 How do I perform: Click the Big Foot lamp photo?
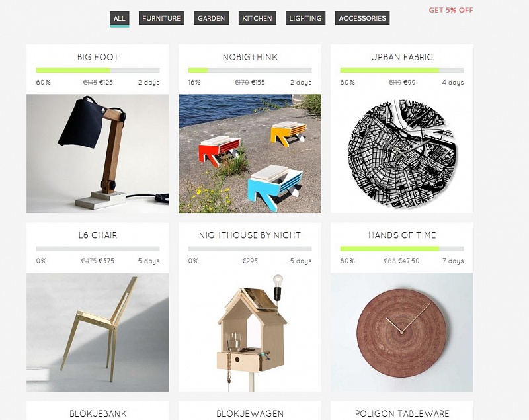point(98,153)
